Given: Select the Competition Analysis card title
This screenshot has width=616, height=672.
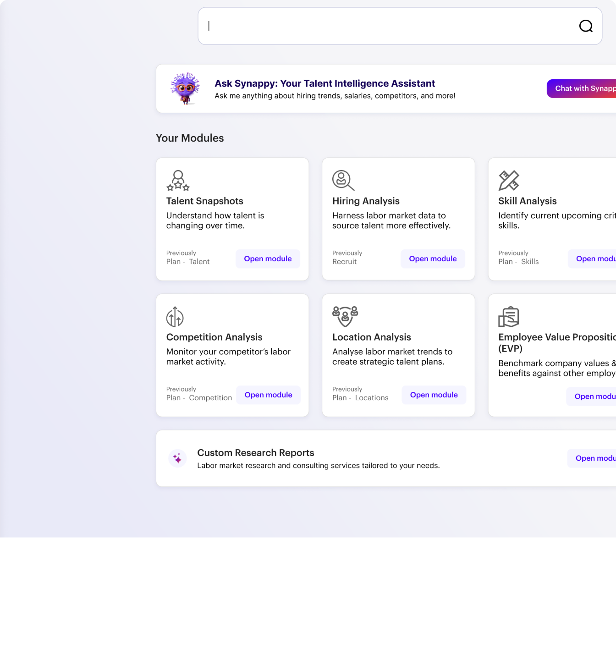Looking at the screenshot, I should coord(214,337).
